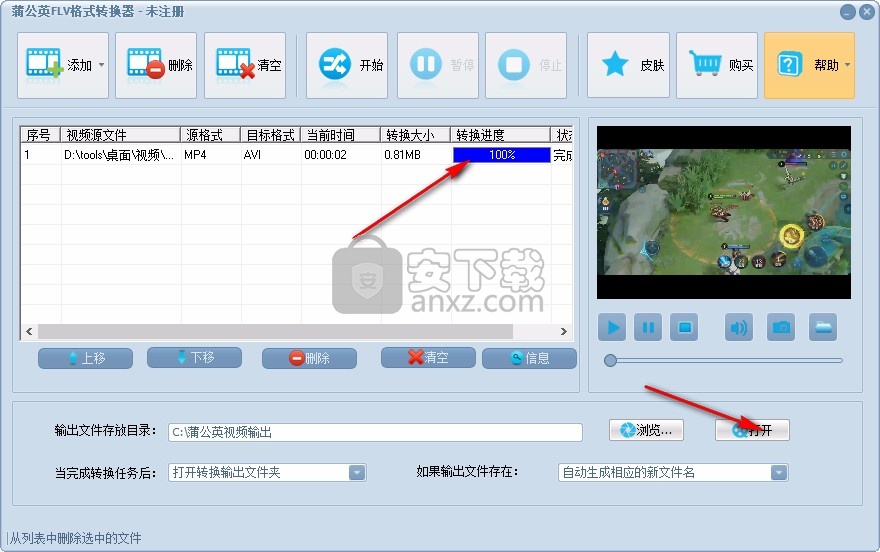Click the 目标格式 column header
This screenshot has width=880, height=552.
(271, 135)
